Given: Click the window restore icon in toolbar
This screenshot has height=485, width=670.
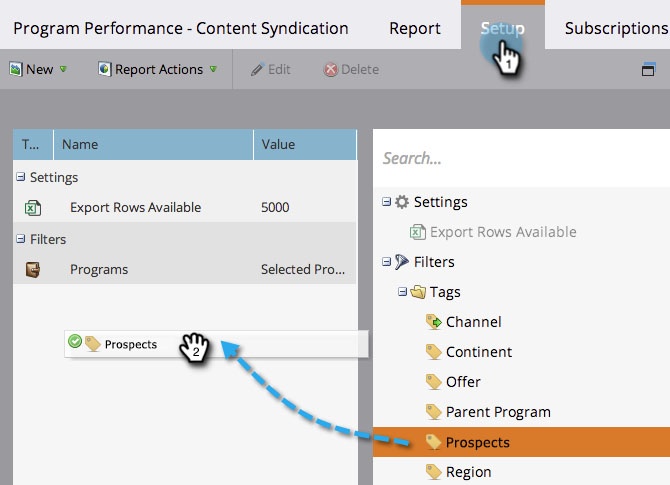Looking at the screenshot, I should [x=648, y=70].
